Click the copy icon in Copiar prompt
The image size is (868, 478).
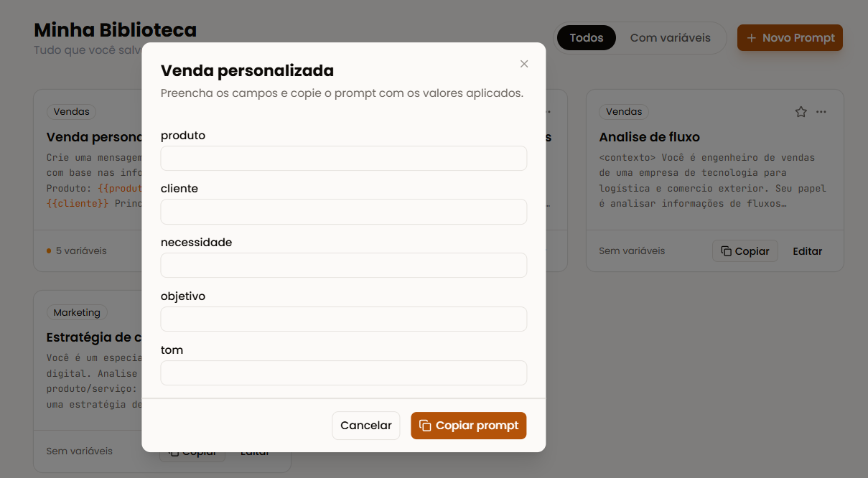tap(425, 426)
